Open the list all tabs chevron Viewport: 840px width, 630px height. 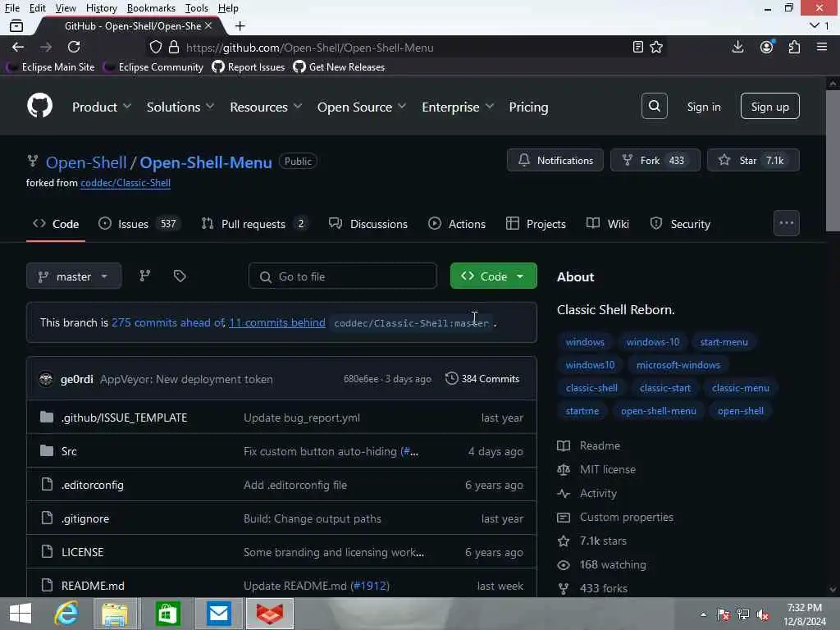point(815,25)
